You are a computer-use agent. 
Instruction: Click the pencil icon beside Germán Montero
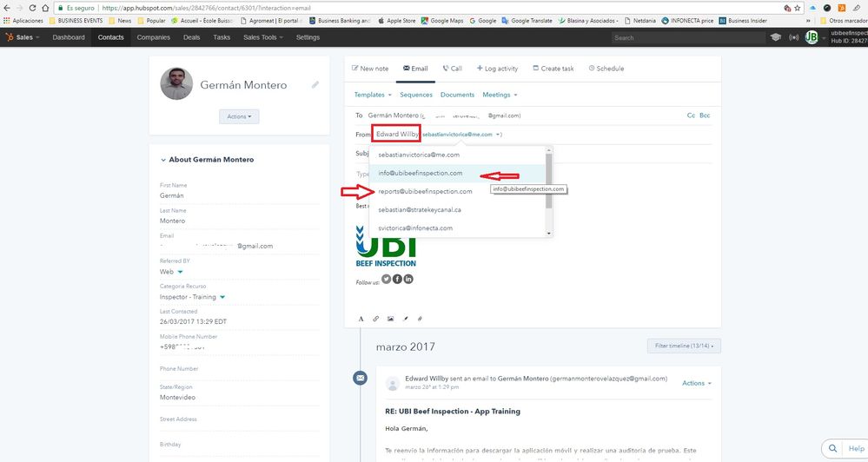click(315, 84)
